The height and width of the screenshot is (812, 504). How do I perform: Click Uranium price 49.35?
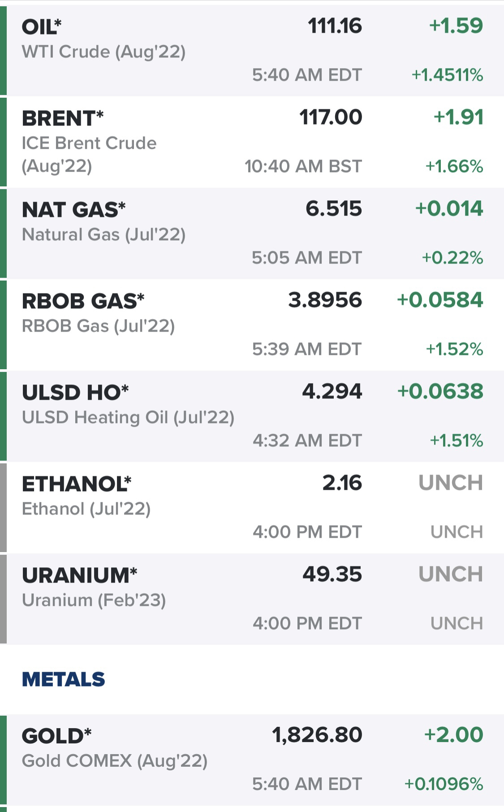(332, 574)
